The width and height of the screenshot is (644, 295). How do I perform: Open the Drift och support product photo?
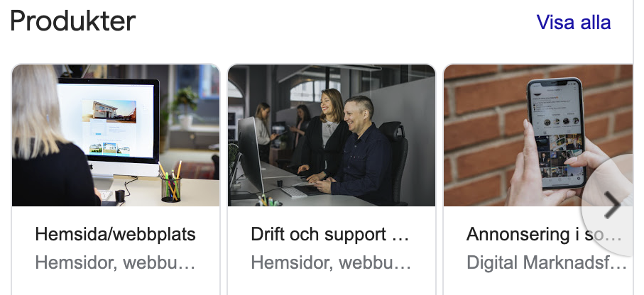pyautogui.click(x=332, y=135)
